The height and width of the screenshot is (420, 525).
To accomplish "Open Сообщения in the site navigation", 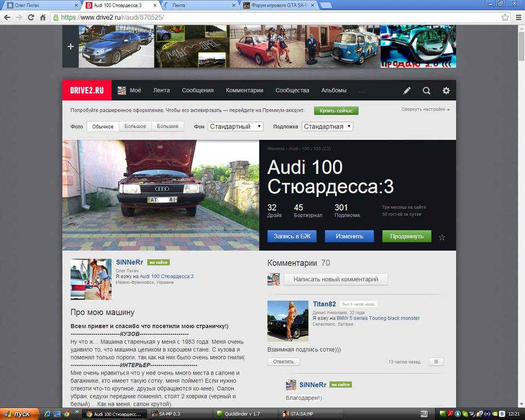I will click(x=197, y=90).
